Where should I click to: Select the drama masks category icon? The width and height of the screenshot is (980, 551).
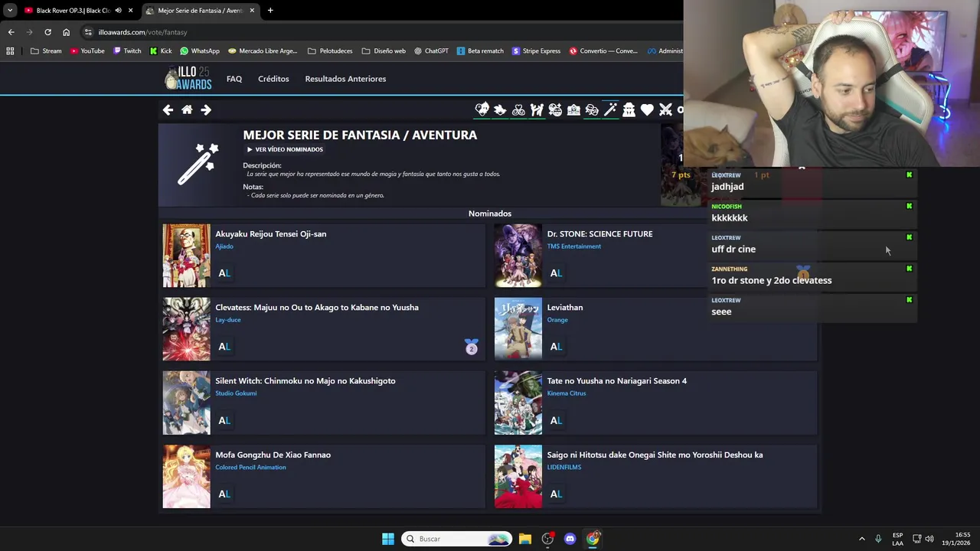click(592, 109)
